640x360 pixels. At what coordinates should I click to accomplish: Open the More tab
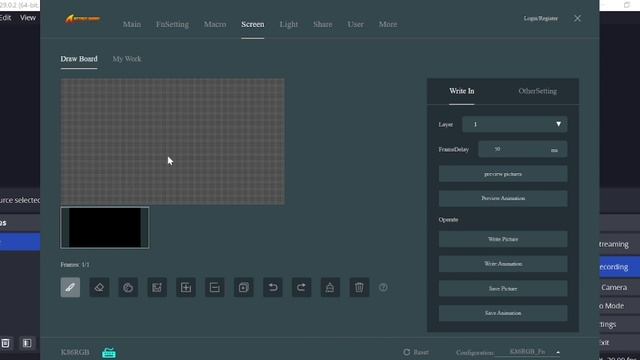(x=388, y=24)
